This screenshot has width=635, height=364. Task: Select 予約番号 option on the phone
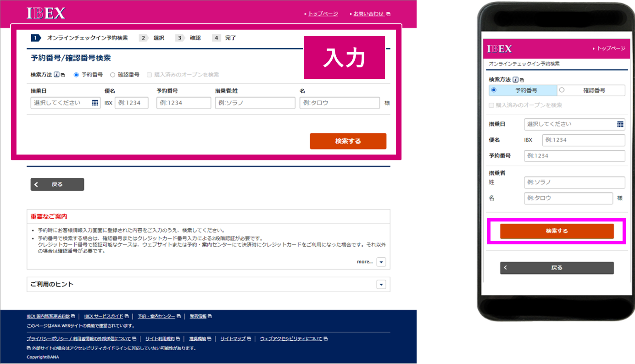click(523, 90)
